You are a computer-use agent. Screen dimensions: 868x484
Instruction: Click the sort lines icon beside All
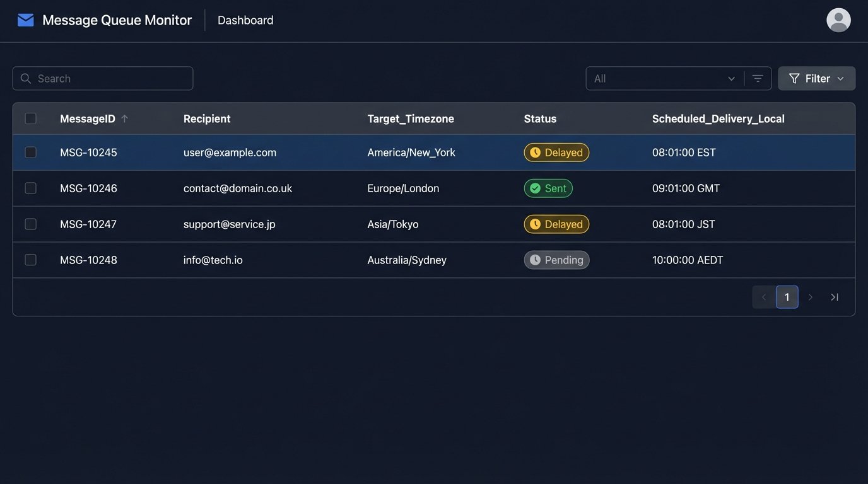pyautogui.click(x=758, y=79)
